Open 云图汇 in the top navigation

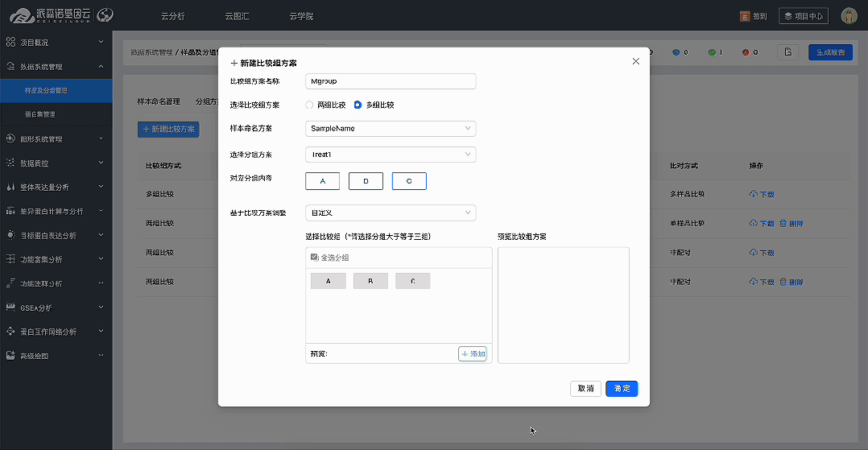(x=238, y=16)
